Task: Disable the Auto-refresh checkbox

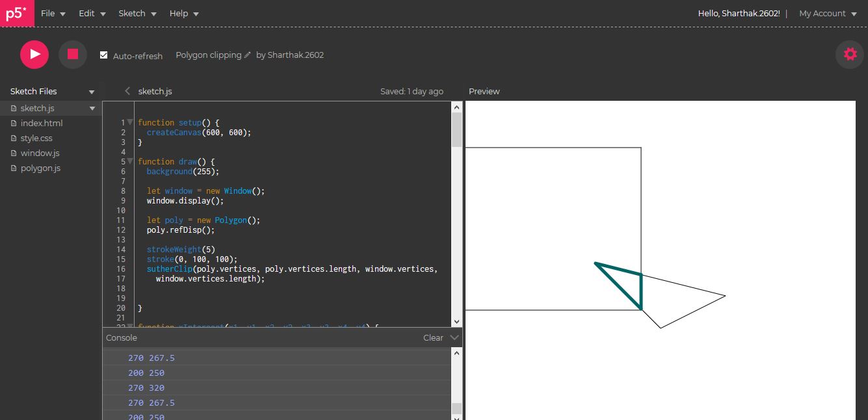Action: click(104, 55)
